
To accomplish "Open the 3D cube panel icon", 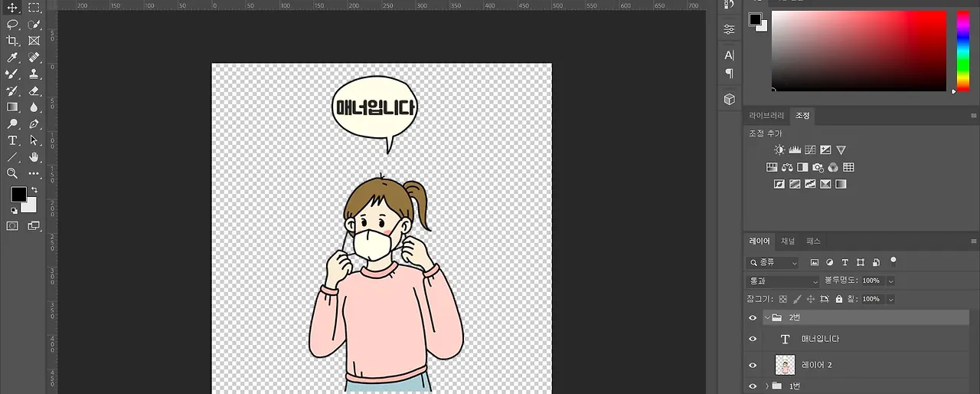I will [x=729, y=99].
